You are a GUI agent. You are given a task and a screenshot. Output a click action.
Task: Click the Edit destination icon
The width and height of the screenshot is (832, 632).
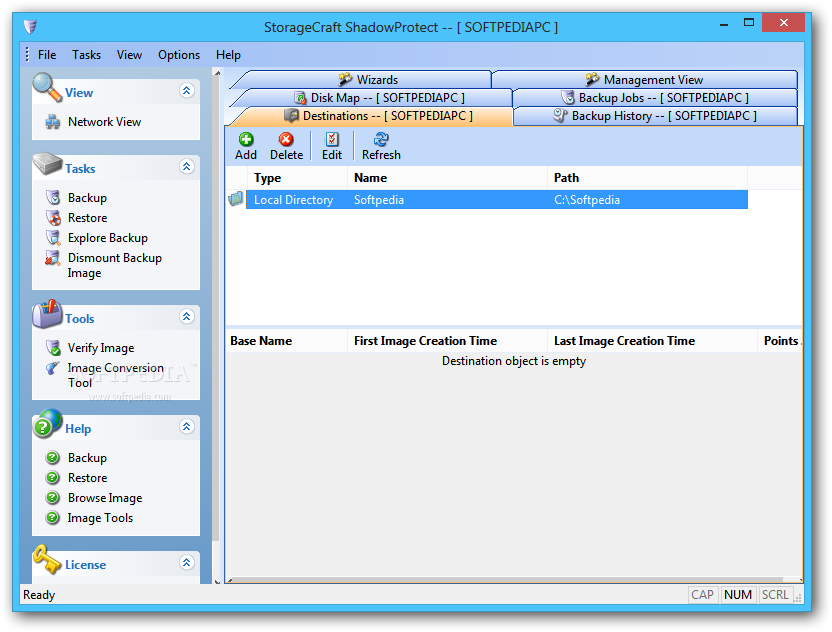click(x=332, y=140)
